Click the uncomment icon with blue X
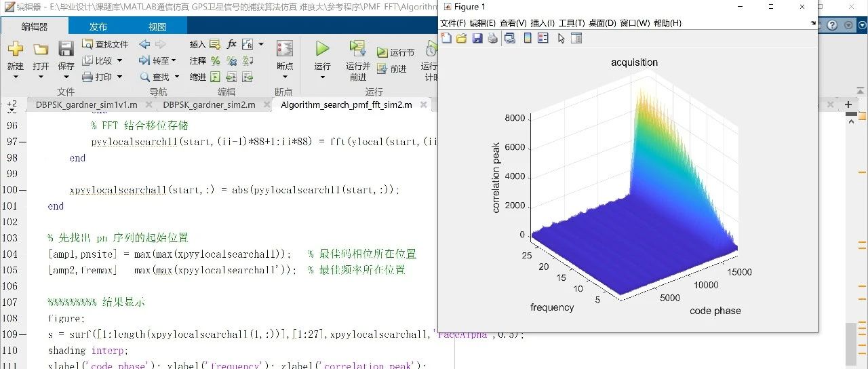 click(231, 60)
